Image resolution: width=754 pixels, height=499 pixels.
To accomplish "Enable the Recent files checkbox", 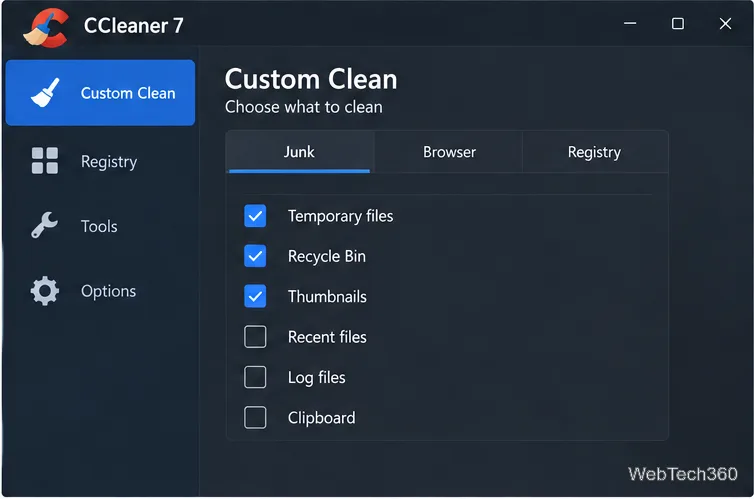I will 255,337.
